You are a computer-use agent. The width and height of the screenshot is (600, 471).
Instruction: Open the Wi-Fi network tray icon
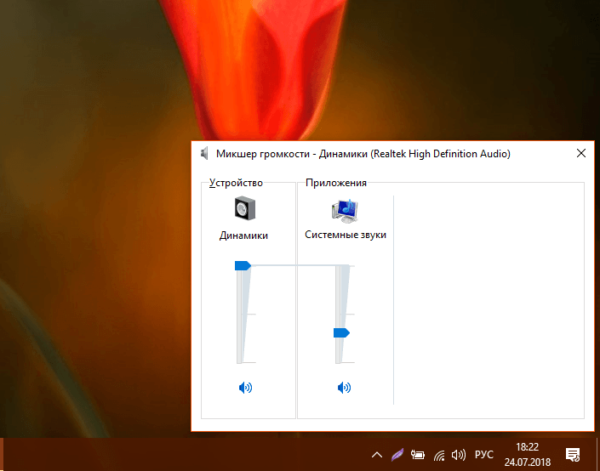439,455
